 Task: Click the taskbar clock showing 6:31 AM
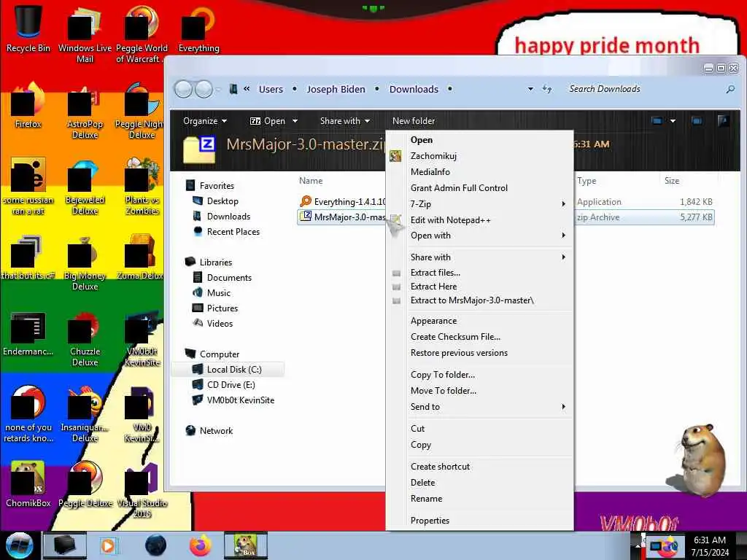tap(710, 546)
